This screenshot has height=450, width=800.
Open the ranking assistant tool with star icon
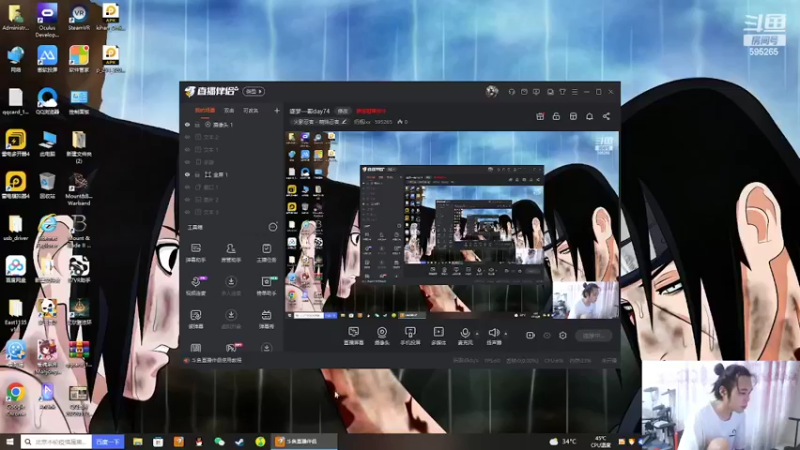pos(266,286)
